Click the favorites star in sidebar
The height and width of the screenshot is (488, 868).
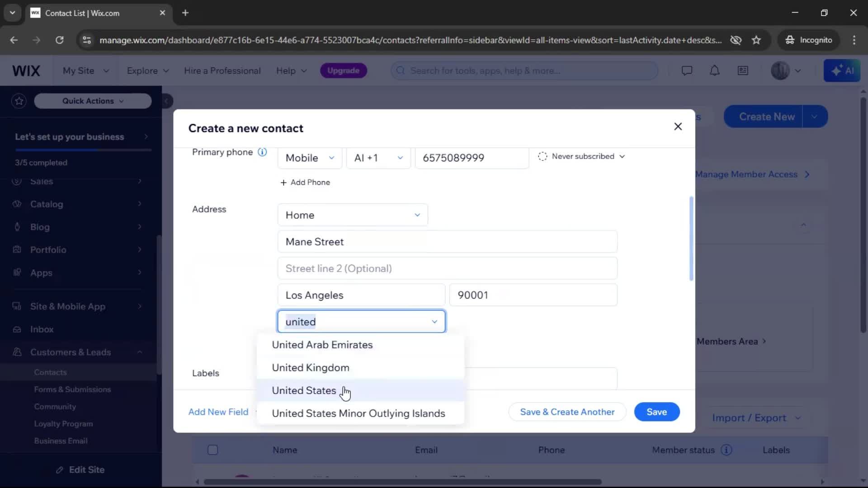19,101
